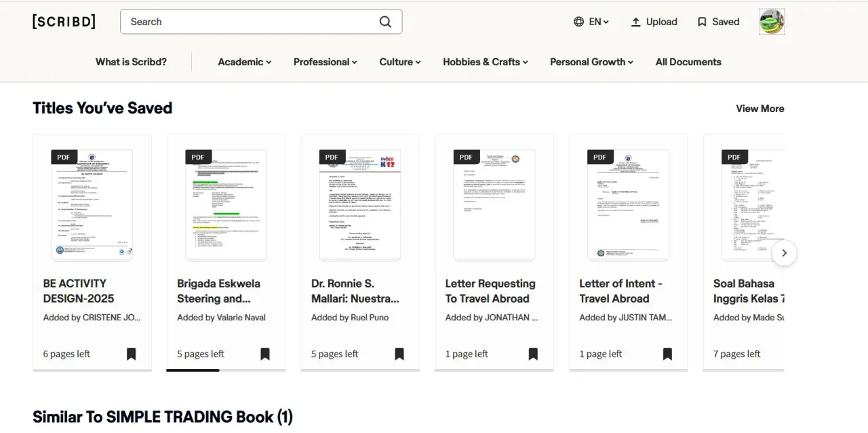Click progress bar under Brigada Eskwela card

click(226, 370)
